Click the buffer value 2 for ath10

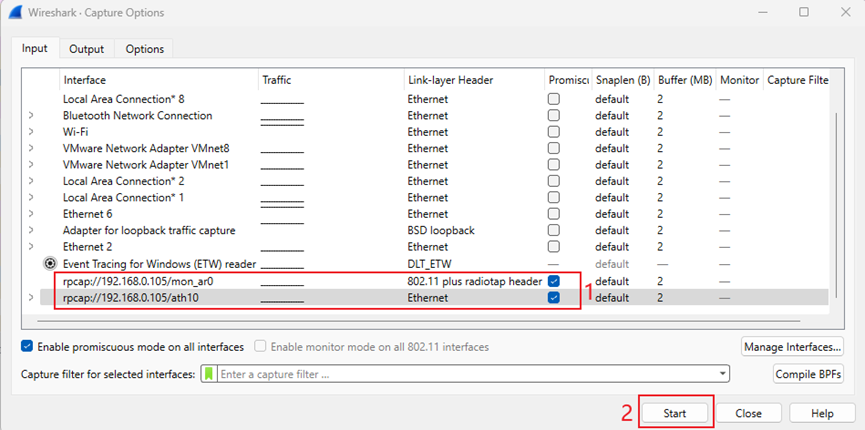(660, 298)
